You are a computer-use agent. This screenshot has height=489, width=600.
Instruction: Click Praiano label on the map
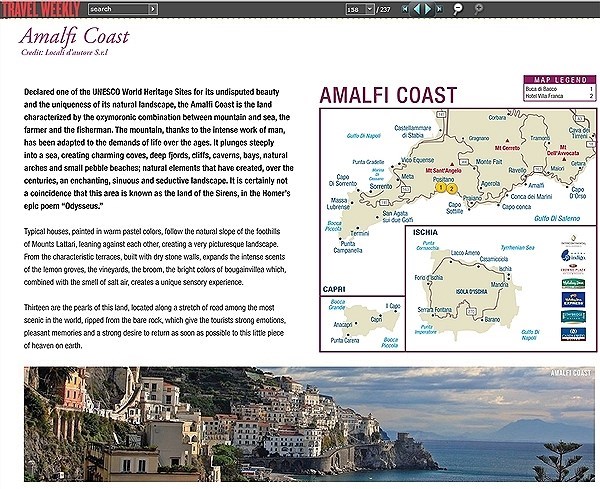(472, 198)
